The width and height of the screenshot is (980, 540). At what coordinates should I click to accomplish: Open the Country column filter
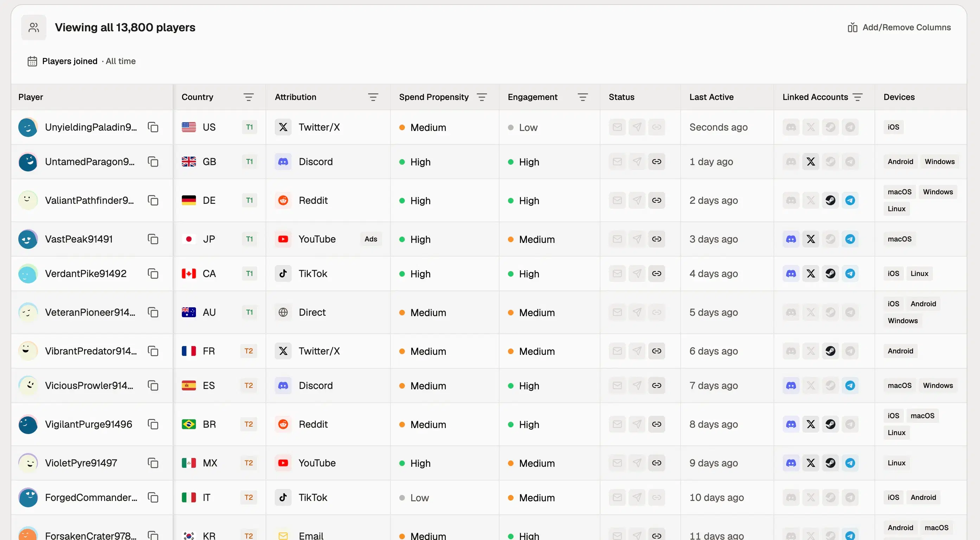tap(249, 97)
